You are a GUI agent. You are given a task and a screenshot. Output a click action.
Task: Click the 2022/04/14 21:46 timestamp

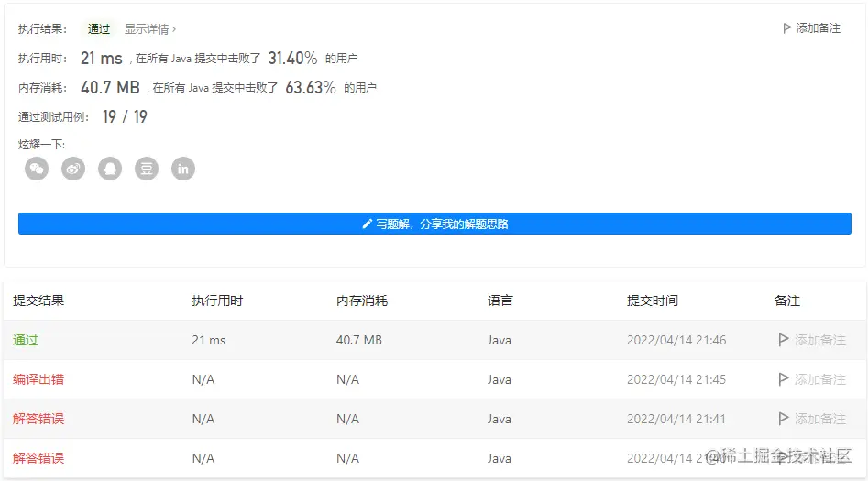(x=676, y=340)
